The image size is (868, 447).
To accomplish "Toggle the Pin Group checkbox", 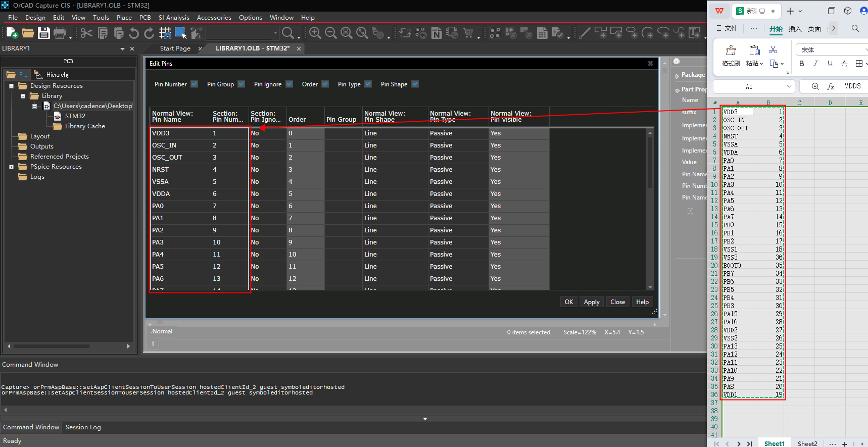I will click(241, 84).
